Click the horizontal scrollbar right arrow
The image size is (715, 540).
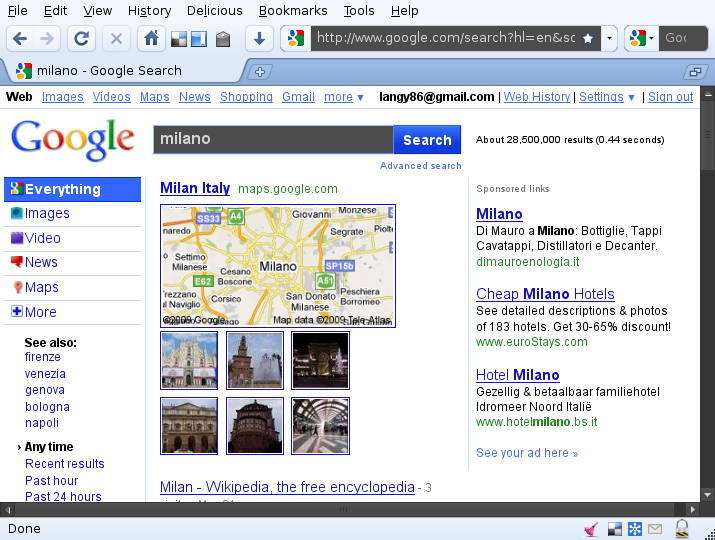pyautogui.click(x=693, y=509)
